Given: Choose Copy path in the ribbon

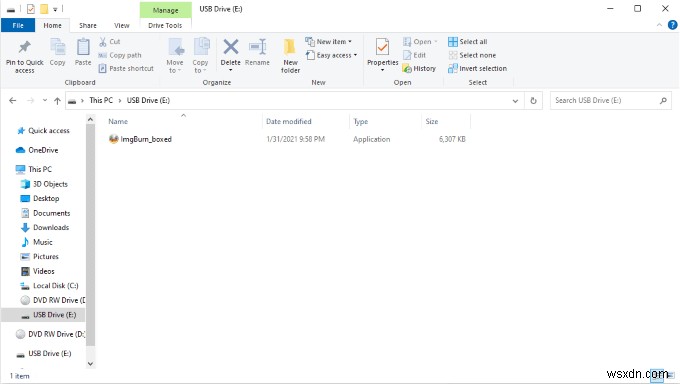Looking at the screenshot, I should 120,55.
